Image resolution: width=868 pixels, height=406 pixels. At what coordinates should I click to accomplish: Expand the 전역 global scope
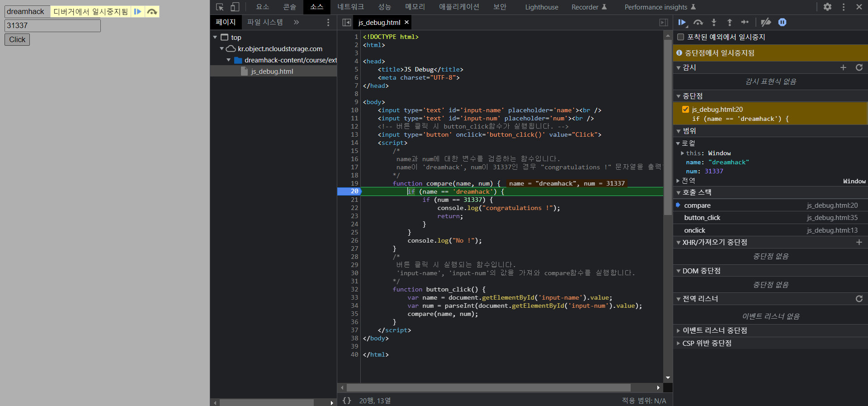[x=678, y=181]
